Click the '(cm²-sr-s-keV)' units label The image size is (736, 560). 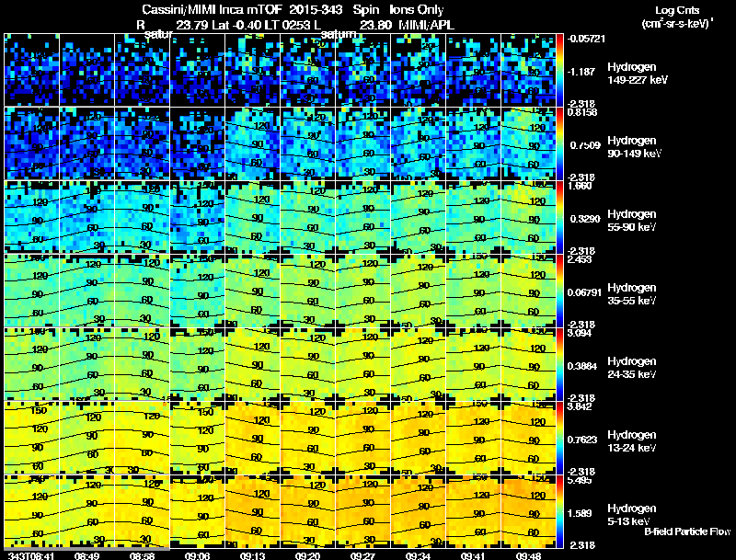point(676,24)
